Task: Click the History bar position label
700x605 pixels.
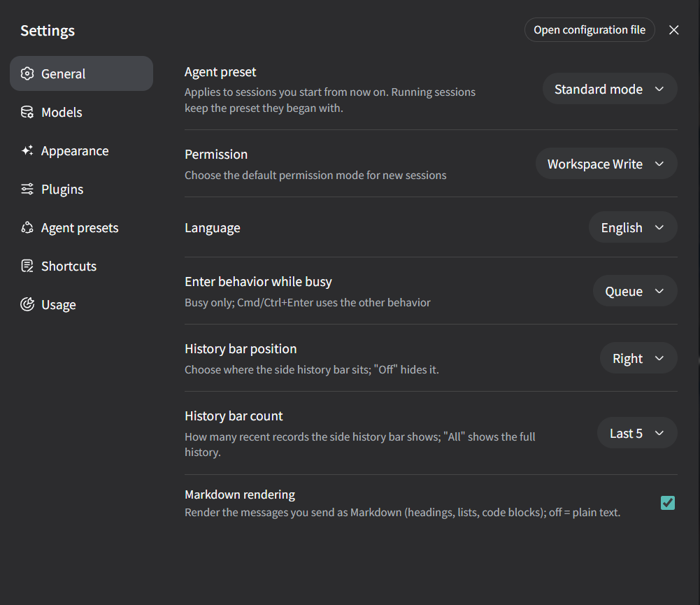Action: (241, 349)
